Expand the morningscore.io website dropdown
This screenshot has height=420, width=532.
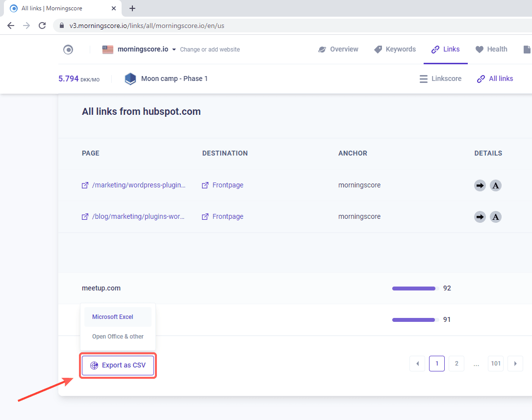[174, 50]
